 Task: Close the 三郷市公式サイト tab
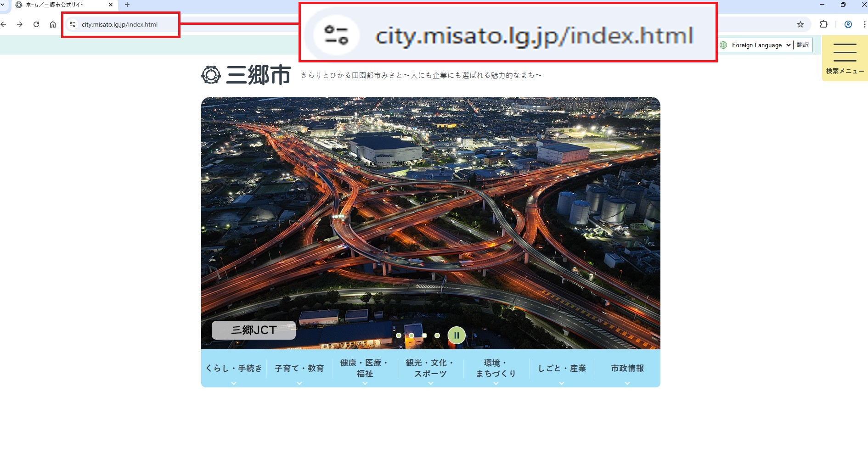point(111,5)
